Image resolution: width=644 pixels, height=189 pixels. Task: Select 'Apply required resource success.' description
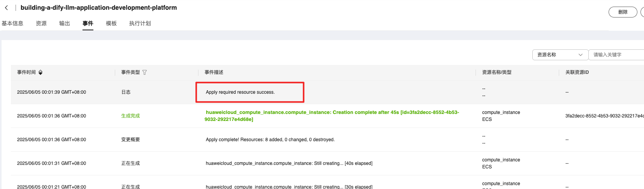(x=240, y=92)
